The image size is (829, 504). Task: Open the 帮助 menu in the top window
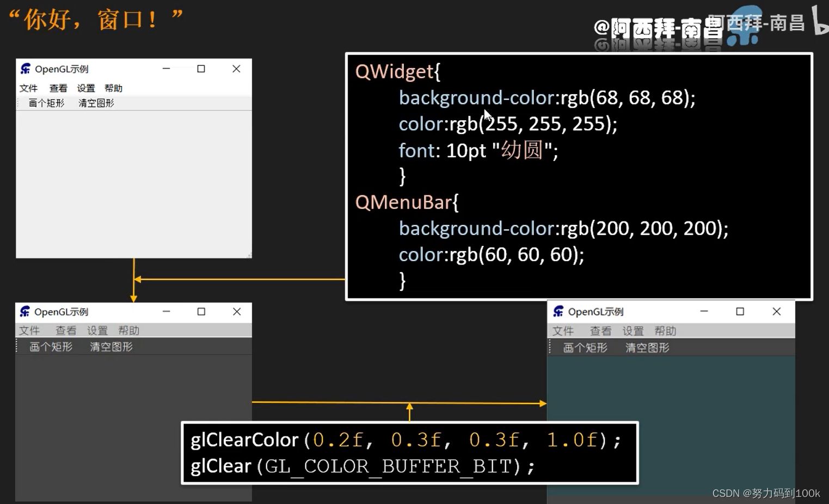point(113,88)
